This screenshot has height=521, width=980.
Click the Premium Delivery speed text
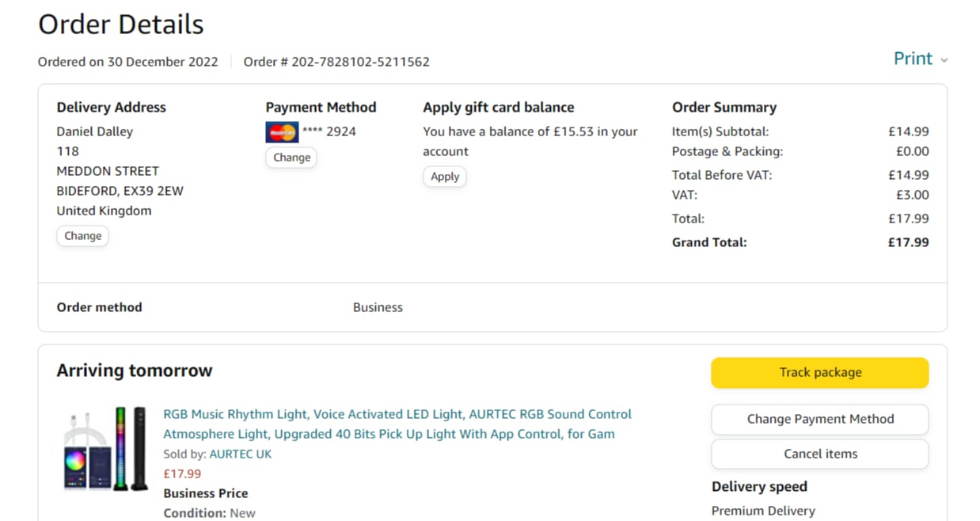(762, 511)
